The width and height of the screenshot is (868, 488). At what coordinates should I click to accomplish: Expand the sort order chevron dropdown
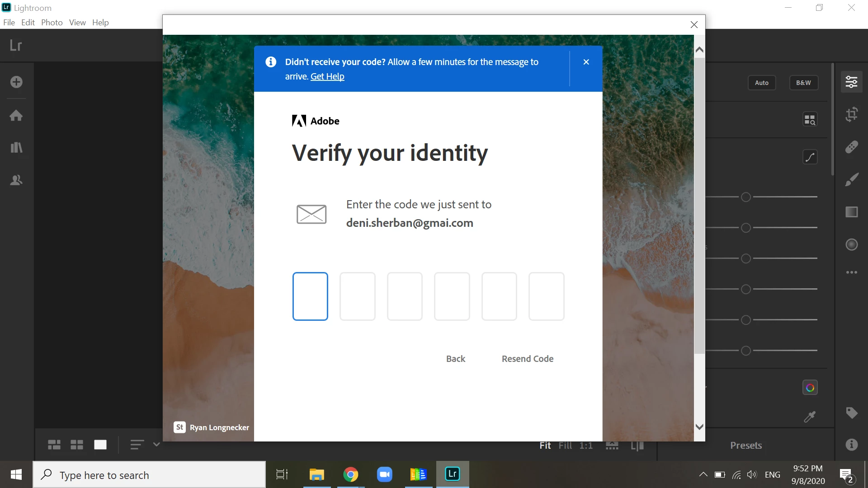(x=156, y=444)
